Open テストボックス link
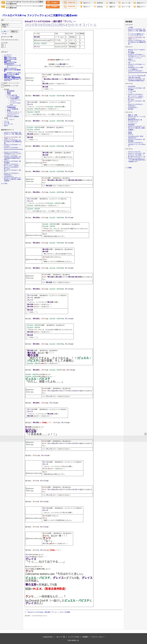The width and height of the screenshot is (147, 644). click(8, 124)
